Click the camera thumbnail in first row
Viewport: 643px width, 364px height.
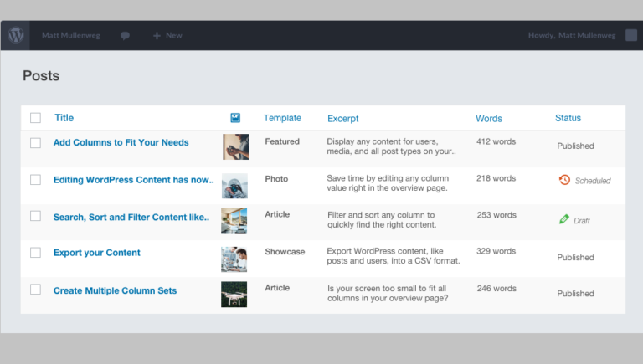[x=234, y=146]
